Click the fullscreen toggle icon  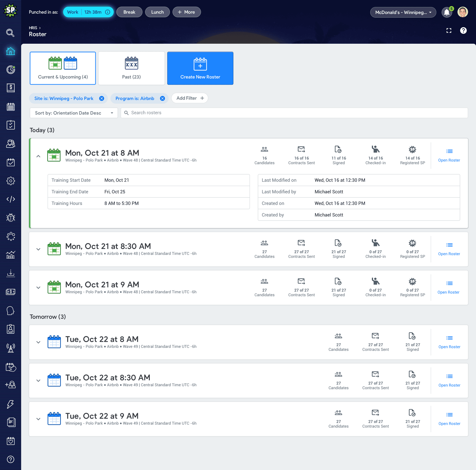coord(449,30)
